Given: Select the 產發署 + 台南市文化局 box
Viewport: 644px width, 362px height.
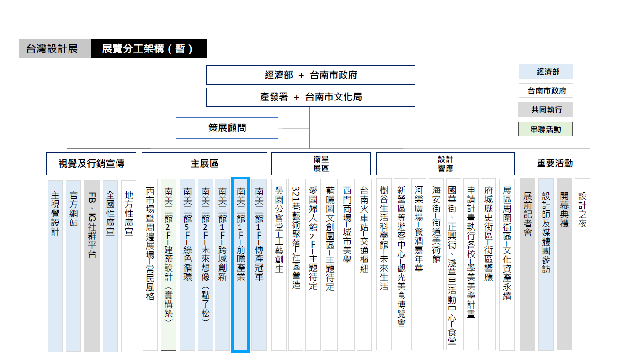Looking at the screenshot, I should coord(310,97).
